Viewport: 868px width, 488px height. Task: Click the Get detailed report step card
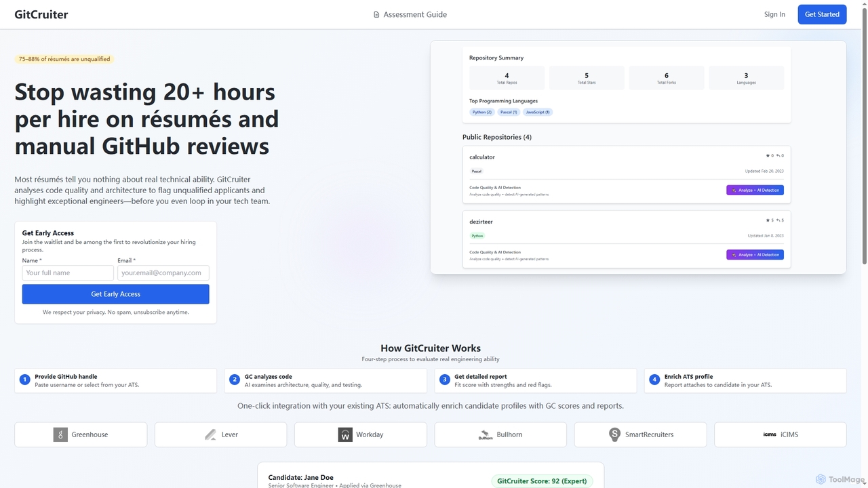pyautogui.click(x=535, y=381)
